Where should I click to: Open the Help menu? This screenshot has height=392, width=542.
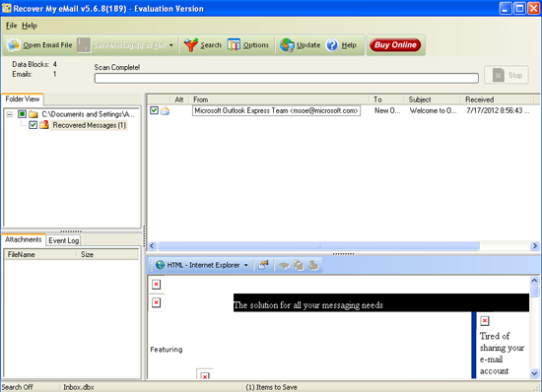(30, 26)
